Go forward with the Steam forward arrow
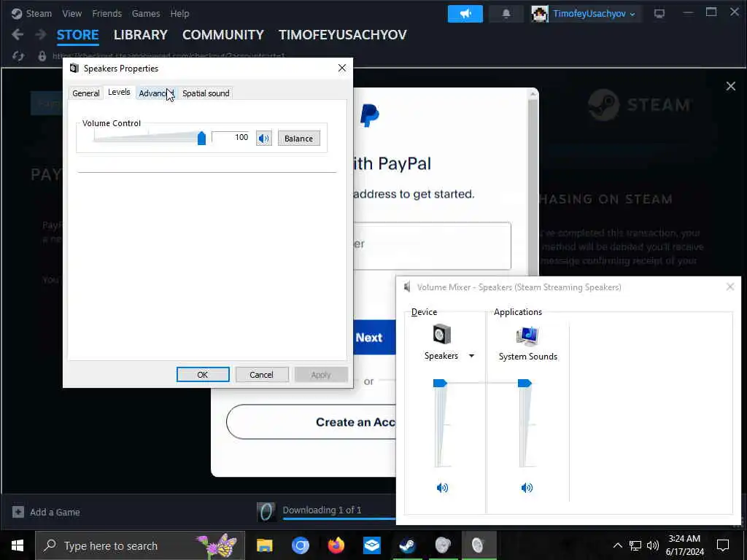 point(41,34)
